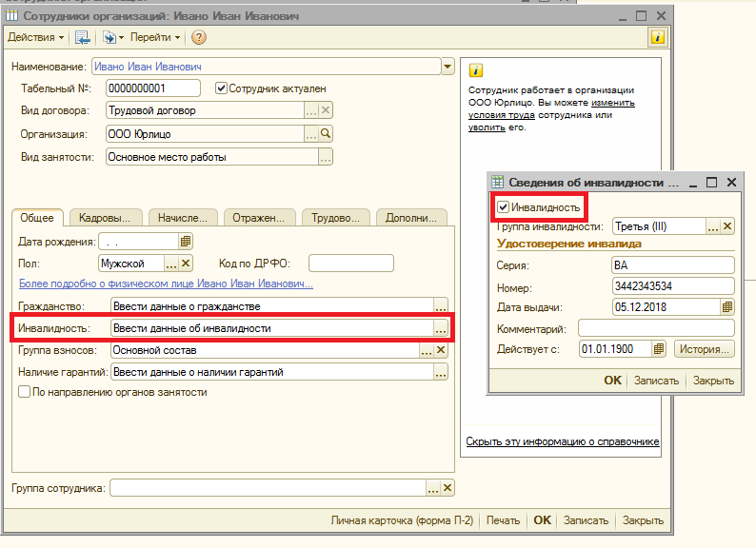
Task: Switch to the Начисле... tab
Action: (x=183, y=218)
